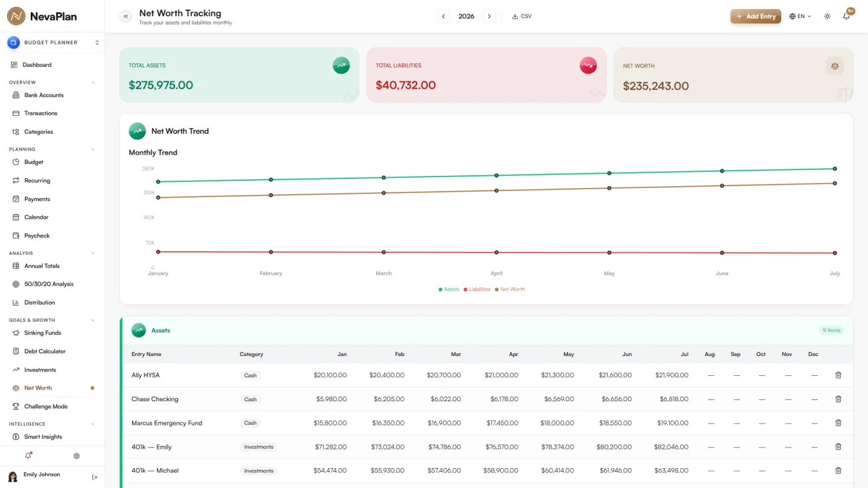Viewport: 868px width, 488px height.
Task: Click the Investments trend icon
Action: click(16, 370)
